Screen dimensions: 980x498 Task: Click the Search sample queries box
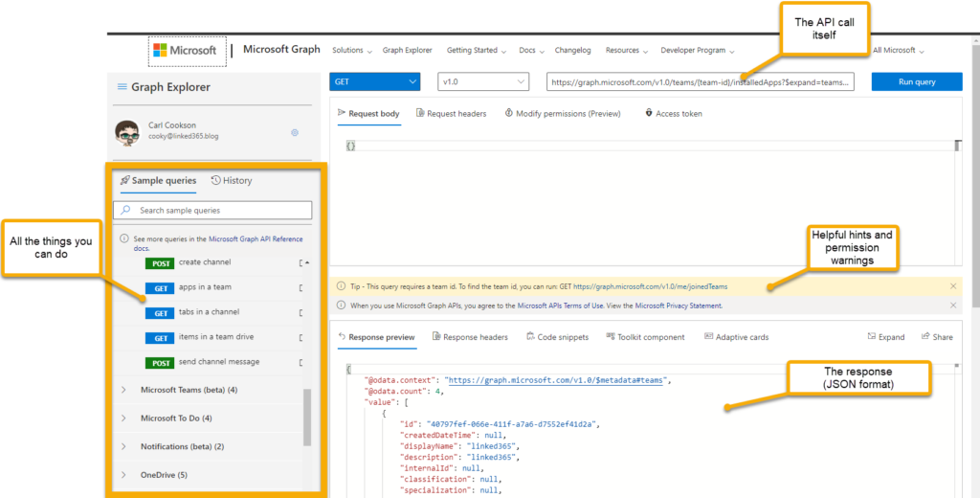click(212, 210)
